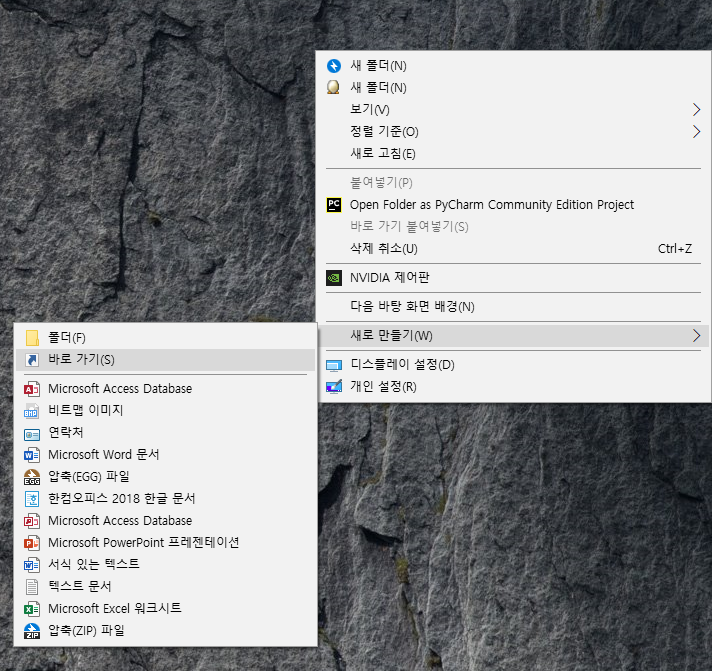Click the 개인 설정(R) personalization icon
The image size is (712, 671).
(334, 387)
